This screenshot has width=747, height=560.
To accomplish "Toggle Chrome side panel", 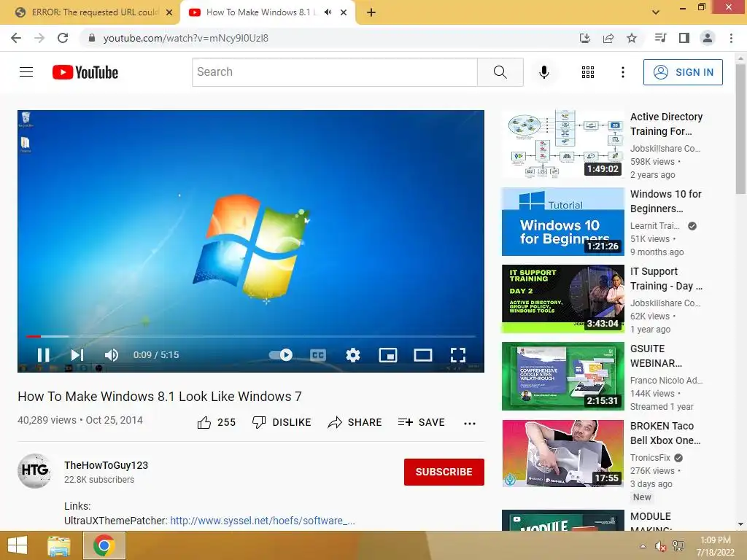I will [x=684, y=38].
